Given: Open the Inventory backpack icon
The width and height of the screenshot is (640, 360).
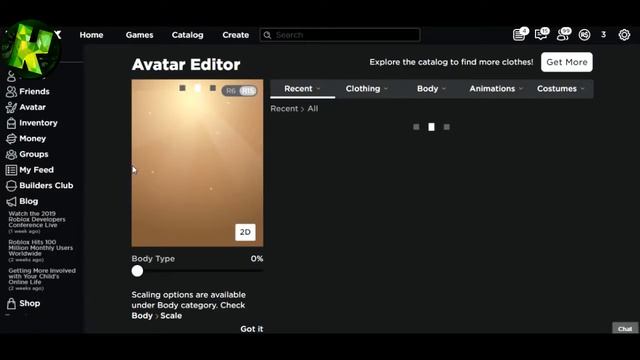Looking at the screenshot, I should pyautogui.click(x=11, y=123).
